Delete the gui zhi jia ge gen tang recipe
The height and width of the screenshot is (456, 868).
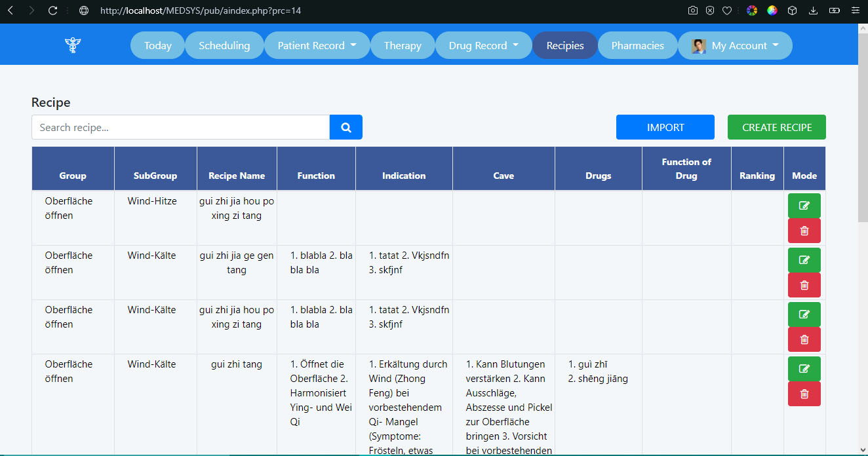click(x=804, y=285)
